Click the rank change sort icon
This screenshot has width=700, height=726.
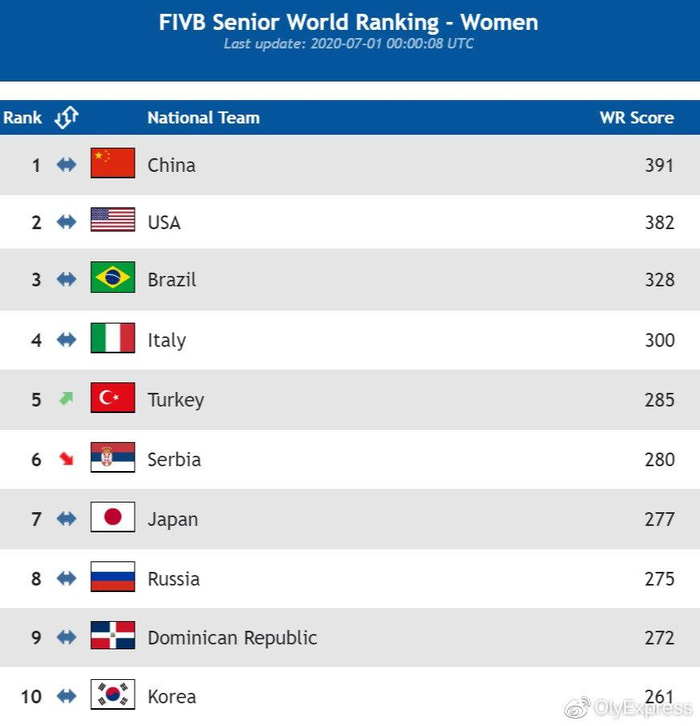point(66,118)
